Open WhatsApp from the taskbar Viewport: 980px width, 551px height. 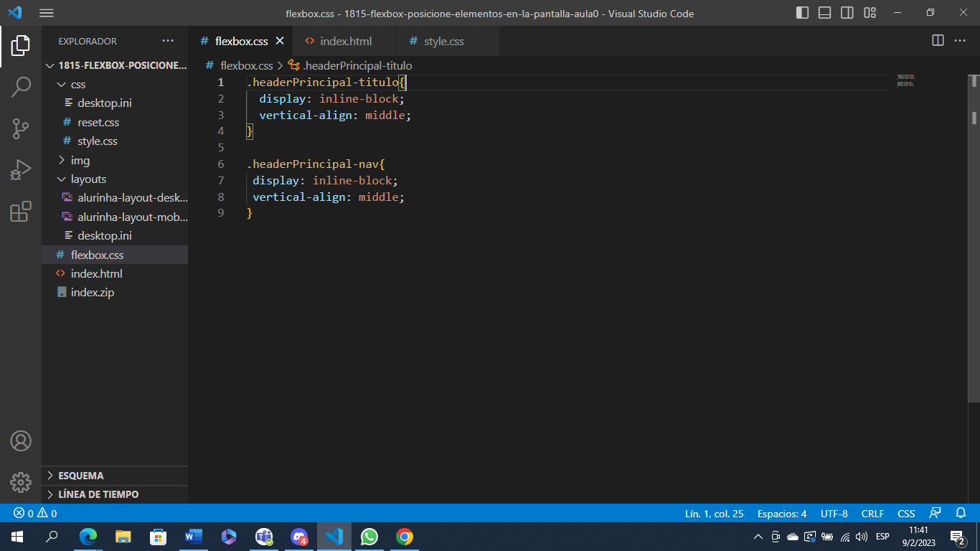(x=369, y=537)
